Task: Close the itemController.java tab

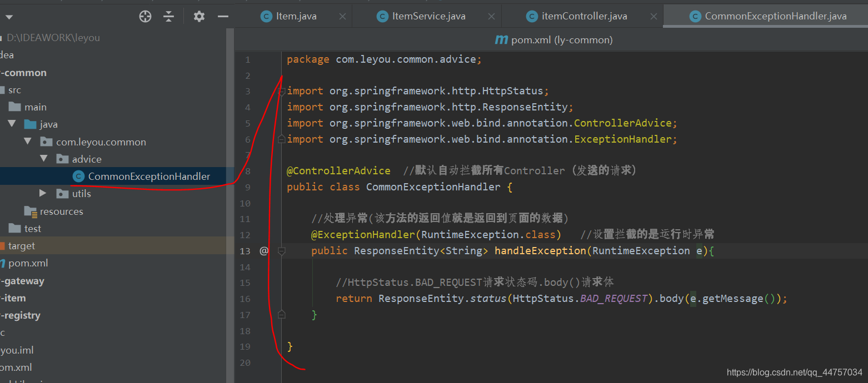Action: [652, 17]
